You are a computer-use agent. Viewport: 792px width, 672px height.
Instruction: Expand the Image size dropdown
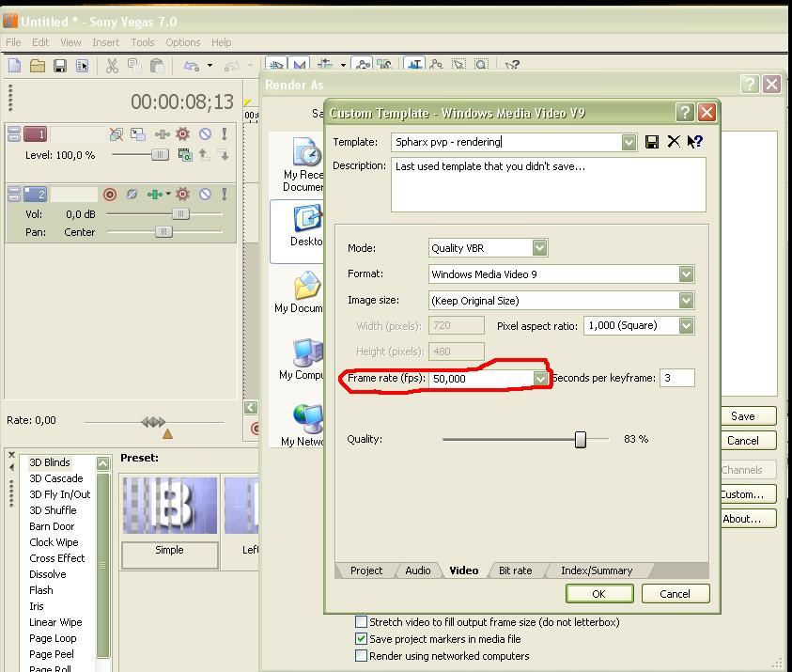pos(686,301)
